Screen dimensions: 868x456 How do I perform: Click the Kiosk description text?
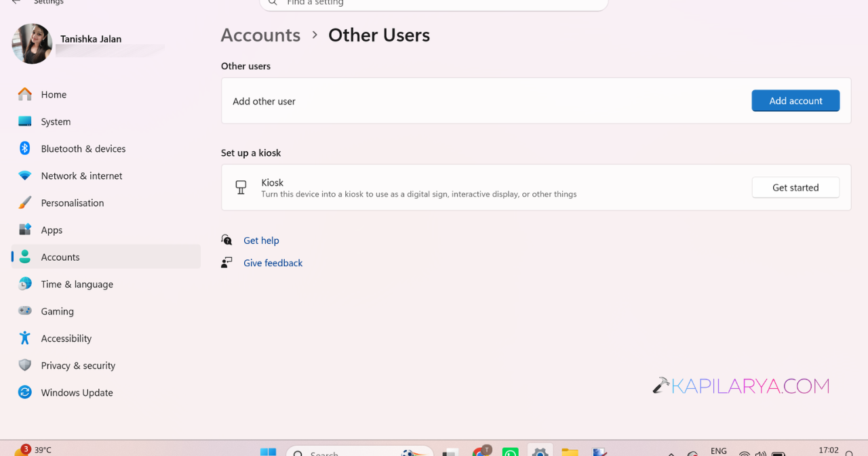click(x=419, y=194)
